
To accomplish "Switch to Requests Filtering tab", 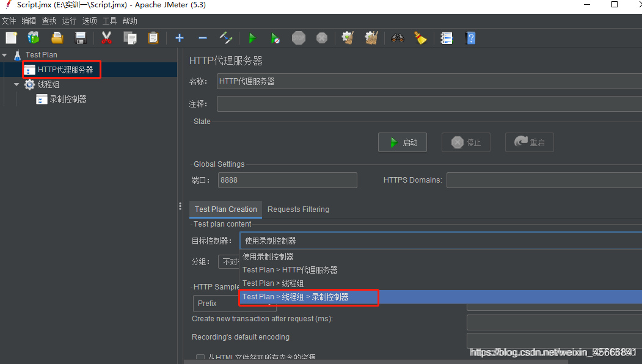I will click(298, 209).
